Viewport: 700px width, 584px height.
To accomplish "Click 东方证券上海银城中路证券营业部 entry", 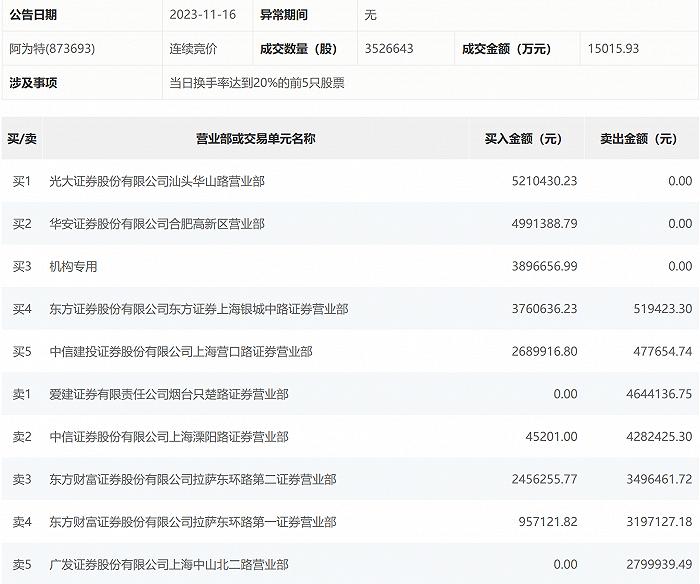I will coord(199,309).
